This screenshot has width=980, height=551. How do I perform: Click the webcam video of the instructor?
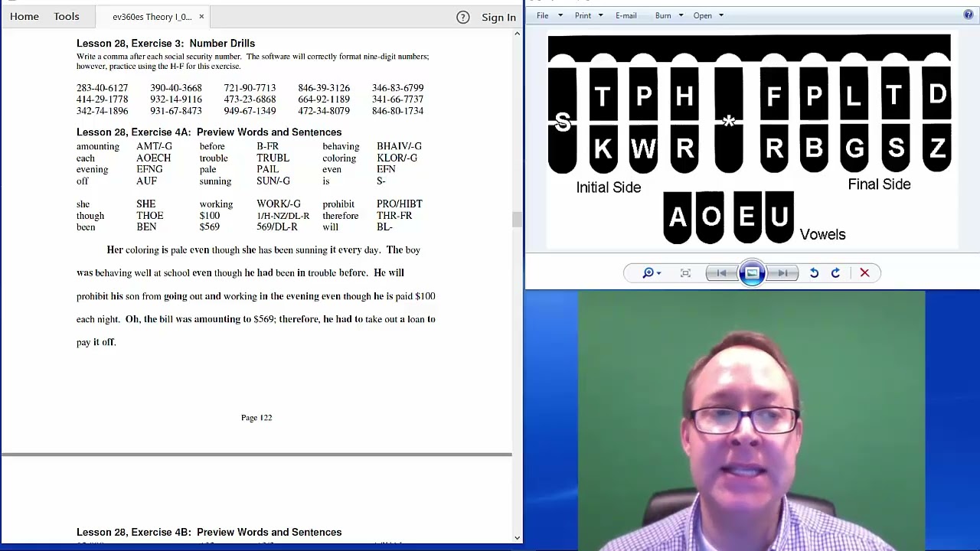click(x=752, y=421)
